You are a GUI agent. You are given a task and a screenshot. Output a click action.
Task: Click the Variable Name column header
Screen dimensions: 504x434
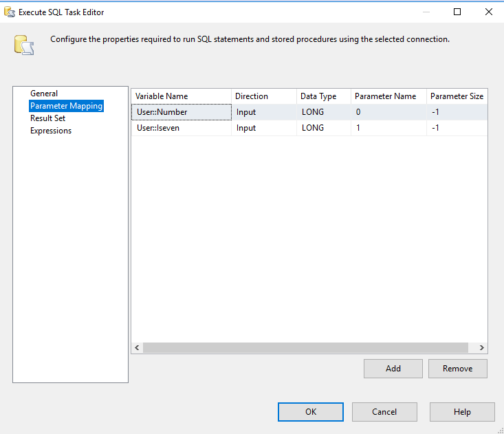tap(181, 96)
